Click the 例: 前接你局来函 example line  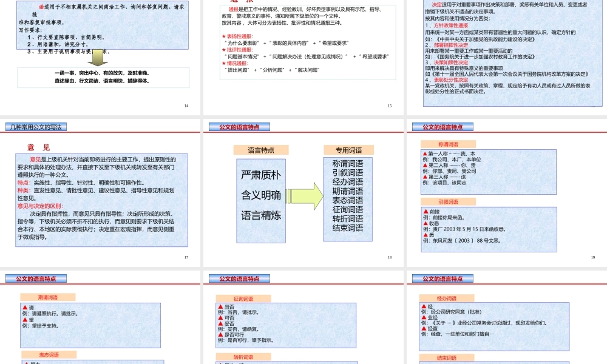point(444,217)
